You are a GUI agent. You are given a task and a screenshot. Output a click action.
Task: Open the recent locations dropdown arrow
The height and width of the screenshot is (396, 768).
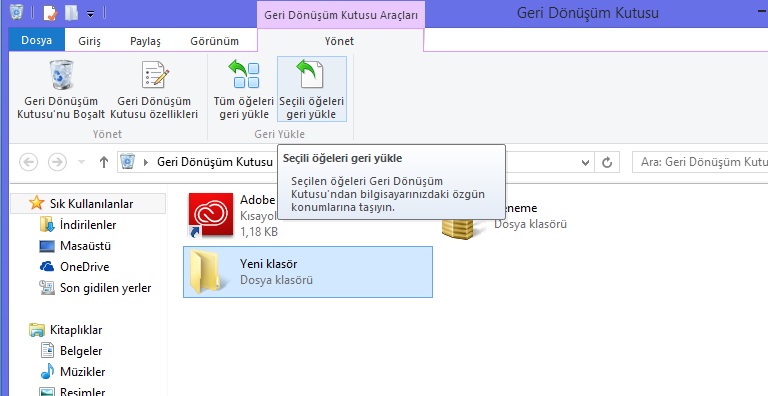(x=82, y=162)
